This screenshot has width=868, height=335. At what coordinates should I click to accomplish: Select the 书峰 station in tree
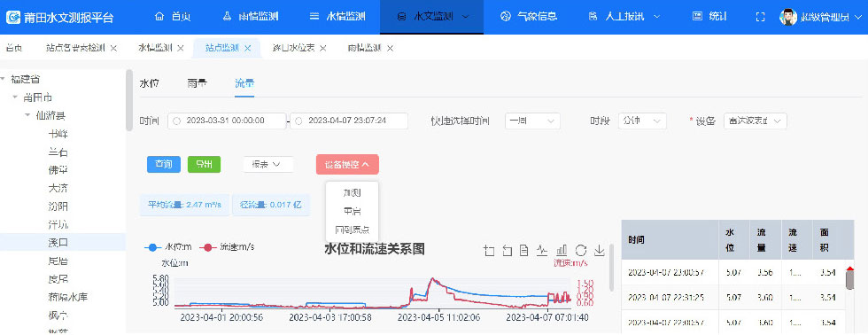point(58,134)
